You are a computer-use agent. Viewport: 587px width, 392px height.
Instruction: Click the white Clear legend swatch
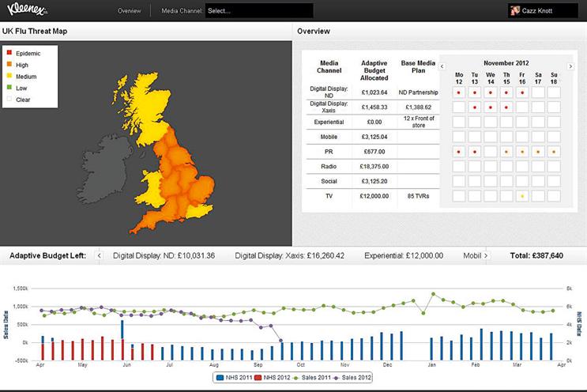[9, 99]
